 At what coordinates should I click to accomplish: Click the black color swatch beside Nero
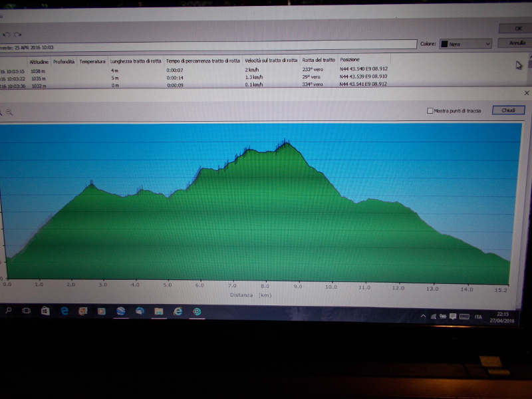click(444, 44)
